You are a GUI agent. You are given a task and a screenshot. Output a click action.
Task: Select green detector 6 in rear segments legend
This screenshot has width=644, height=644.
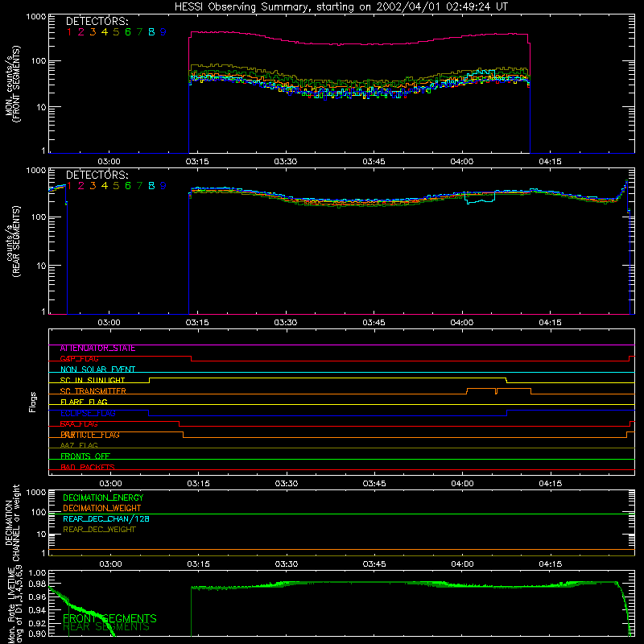click(128, 186)
